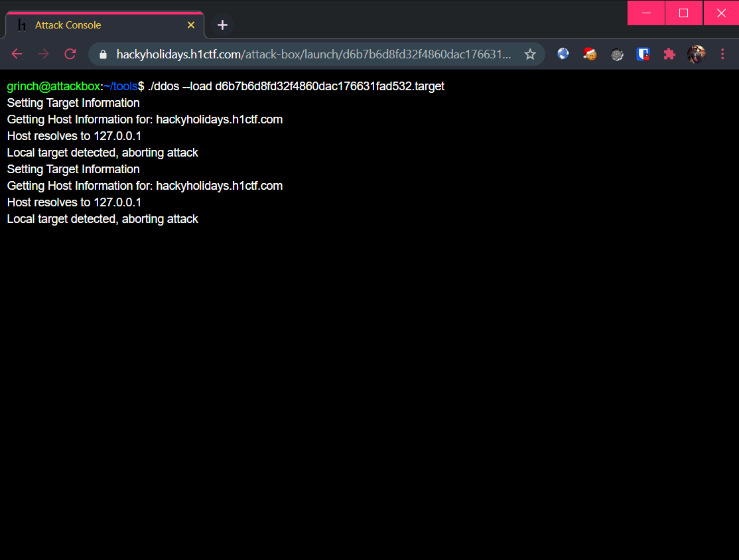Reload the Attack Console page
739x560 pixels.
click(70, 54)
